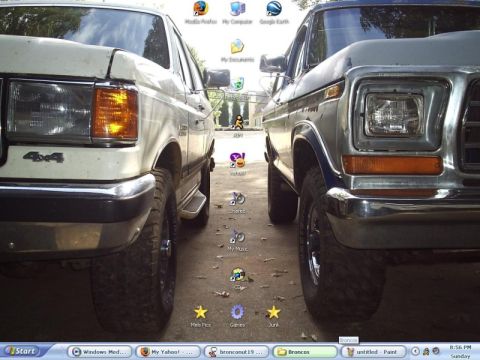Open the Start menu
This screenshot has height=360, width=480.
23,351
